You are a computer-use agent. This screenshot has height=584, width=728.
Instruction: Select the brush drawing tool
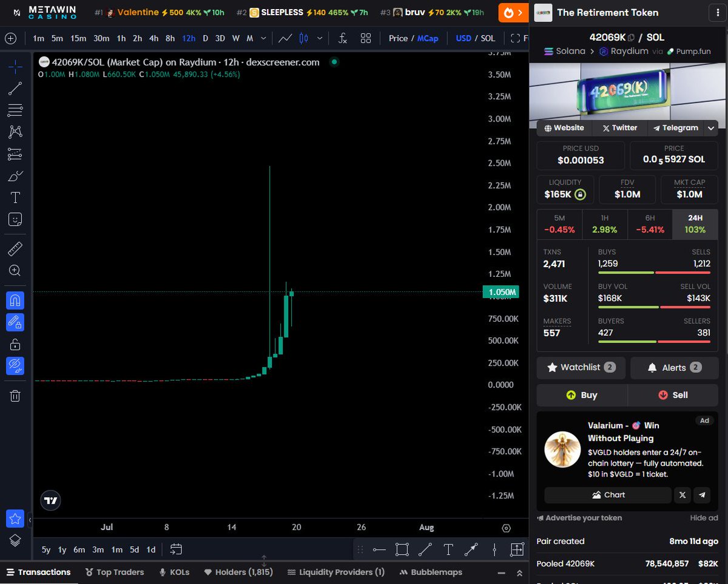(x=15, y=176)
